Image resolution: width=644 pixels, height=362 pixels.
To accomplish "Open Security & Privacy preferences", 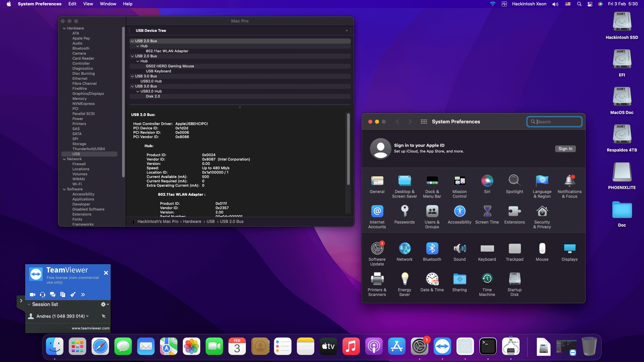I will click(542, 217).
